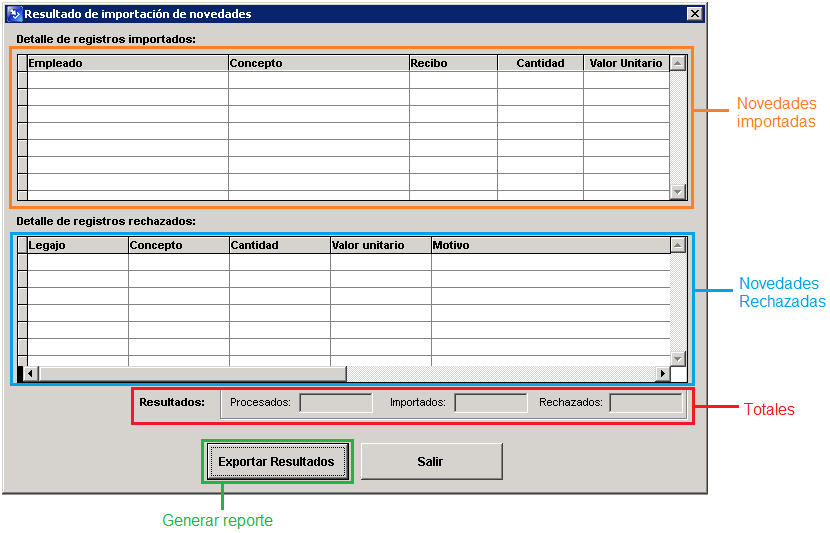Click left arrow of rejected grid horizontal scrollbar

pyautogui.click(x=31, y=374)
